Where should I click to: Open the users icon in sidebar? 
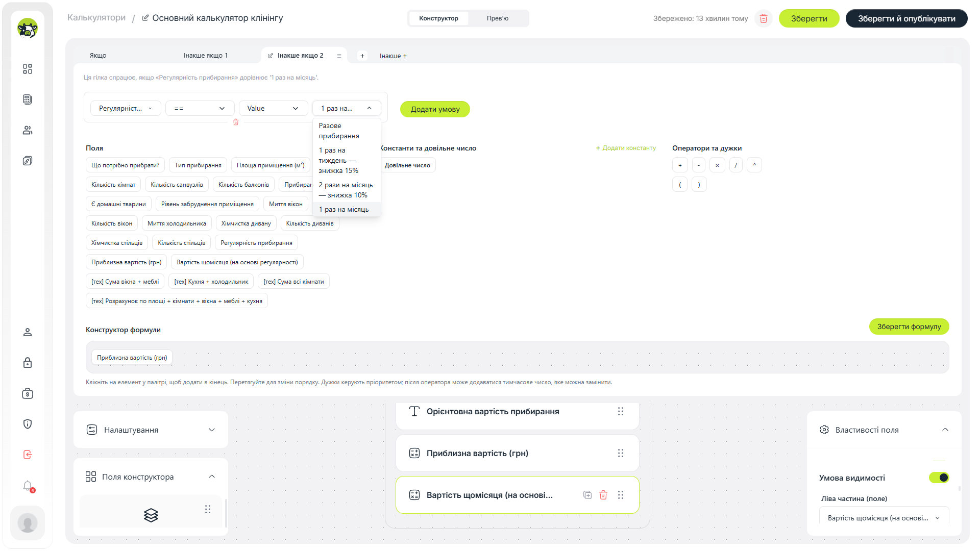pos(28,130)
